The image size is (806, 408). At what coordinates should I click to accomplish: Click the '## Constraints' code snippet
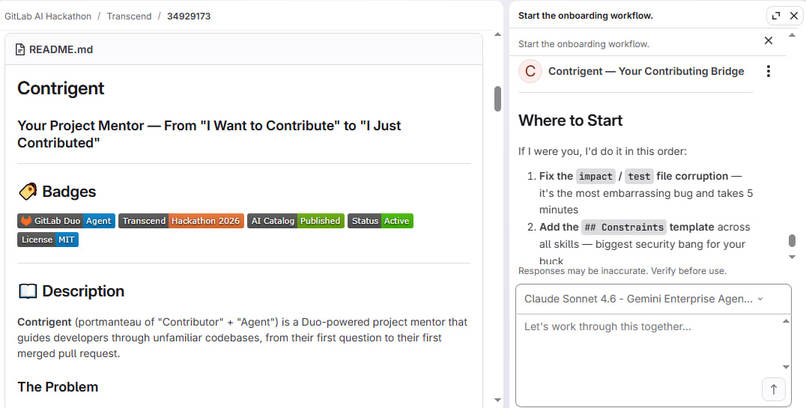click(624, 227)
